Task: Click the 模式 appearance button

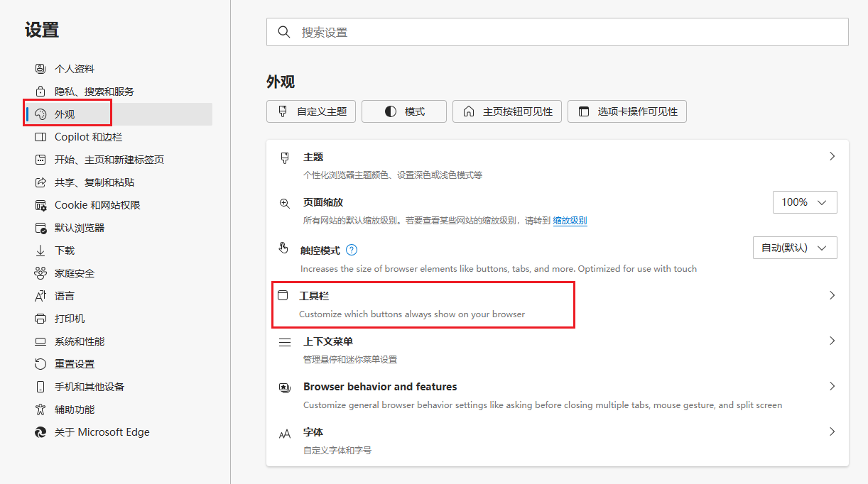Action: click(x=403, y=111)
